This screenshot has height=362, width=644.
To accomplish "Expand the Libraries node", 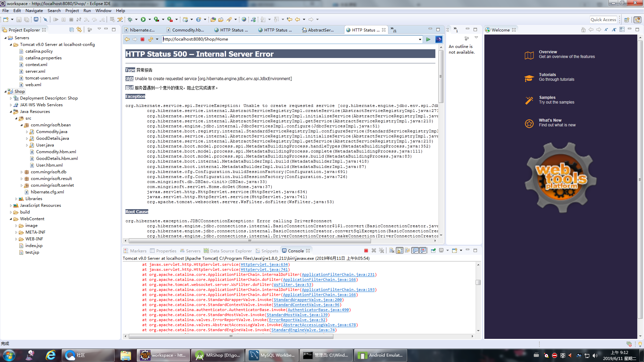I will 16,199.
